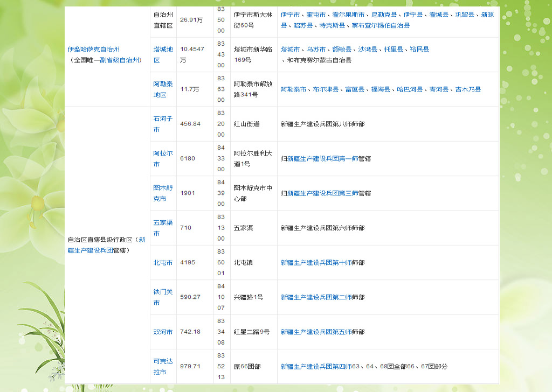552x392 pixels.
Task: Follow the 伊宁市 link
Action: coord(290,15)
